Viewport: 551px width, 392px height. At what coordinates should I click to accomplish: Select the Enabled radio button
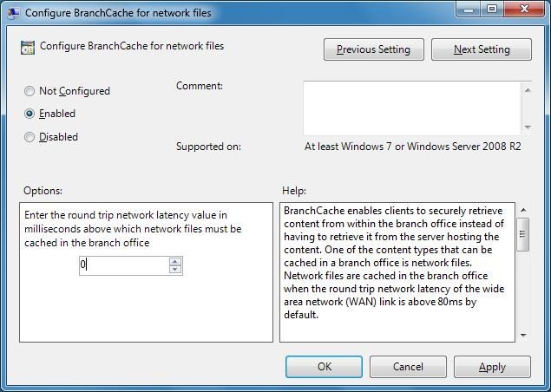(30, 114)
